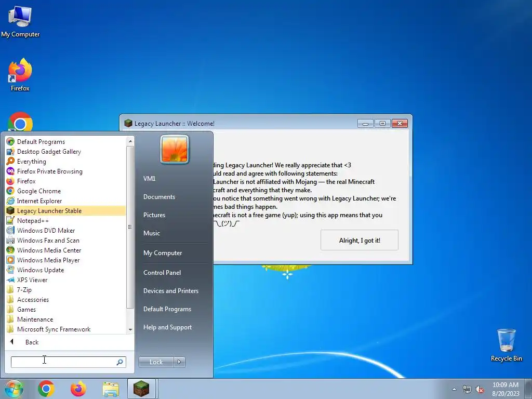
Task: Launch Google Chrome from program list
Action: [10, 191]
